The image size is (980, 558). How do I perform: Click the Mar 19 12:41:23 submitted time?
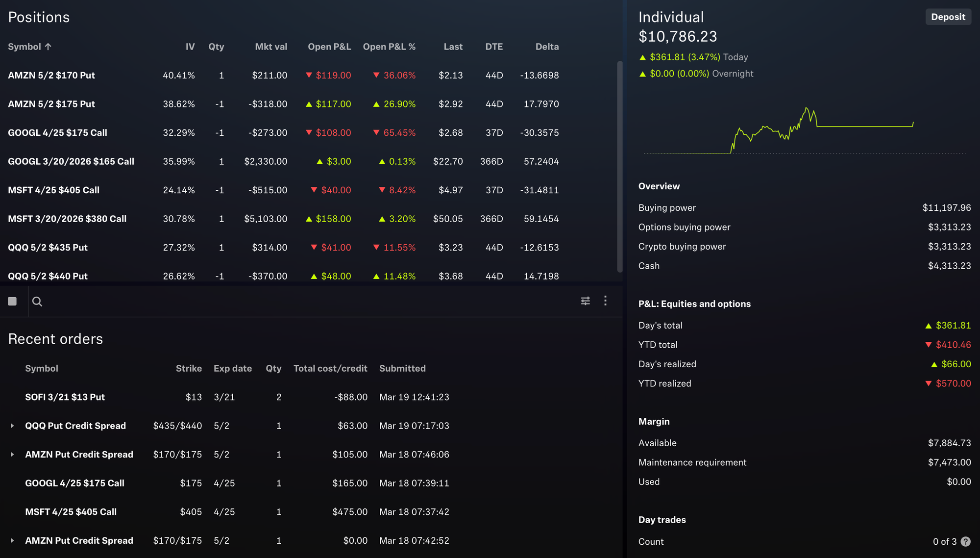point(414,397)
